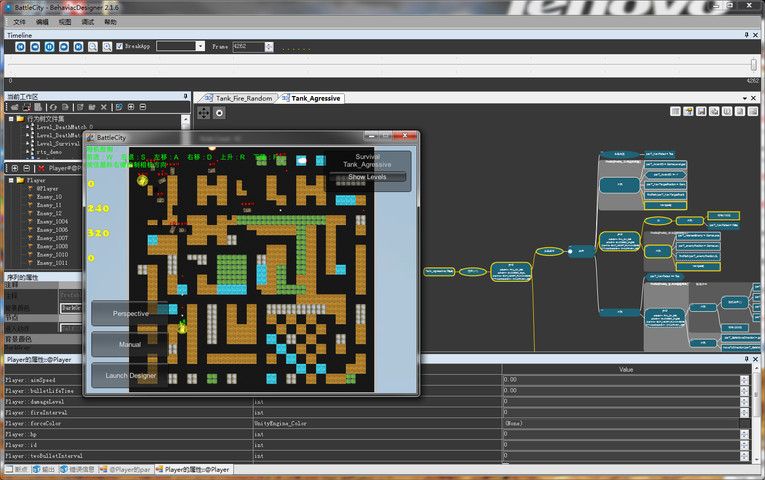Click Launch Designer in BattleCity window
Image resolution: width=765 pixels, height=480 pixels.
(x=130, y=375)
